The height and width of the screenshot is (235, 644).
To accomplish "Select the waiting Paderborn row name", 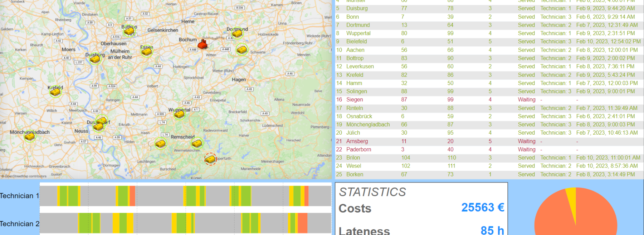I will pos(358,150).
